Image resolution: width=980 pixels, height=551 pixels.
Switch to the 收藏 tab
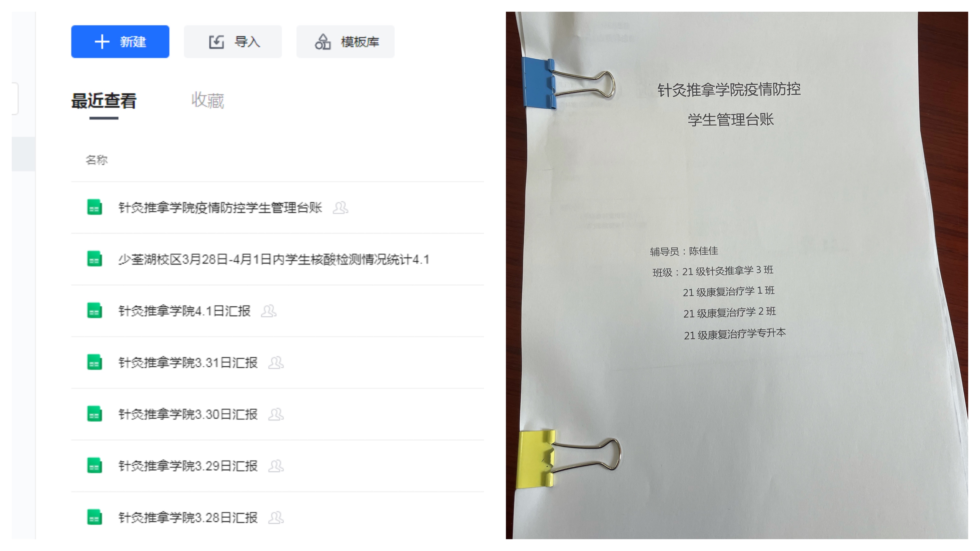point(208,100)
